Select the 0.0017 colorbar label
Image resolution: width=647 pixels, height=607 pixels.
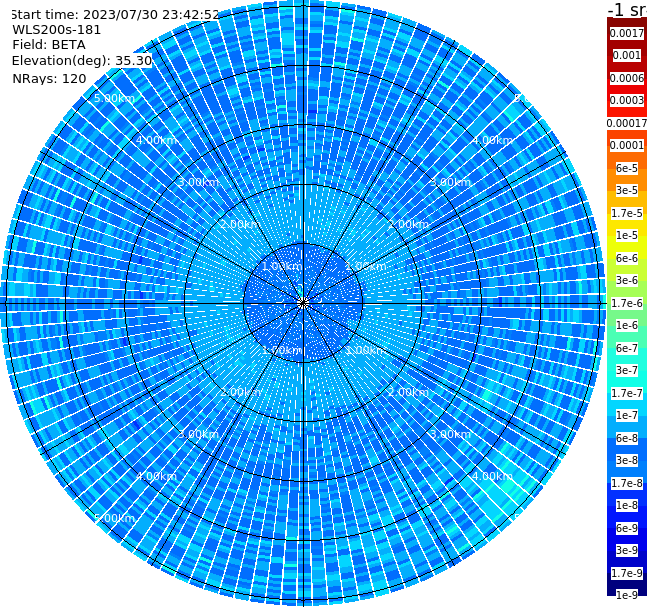coord(627,33)
